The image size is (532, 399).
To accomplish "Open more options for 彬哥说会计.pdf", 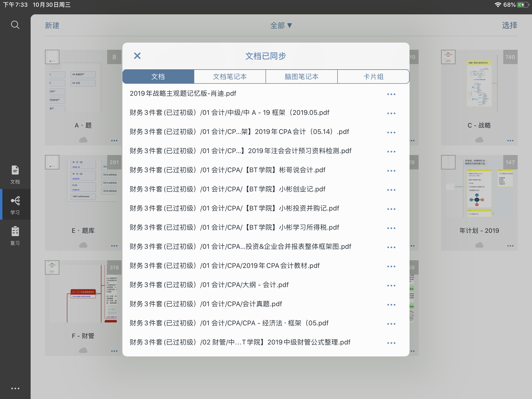I will coord(391,171).
